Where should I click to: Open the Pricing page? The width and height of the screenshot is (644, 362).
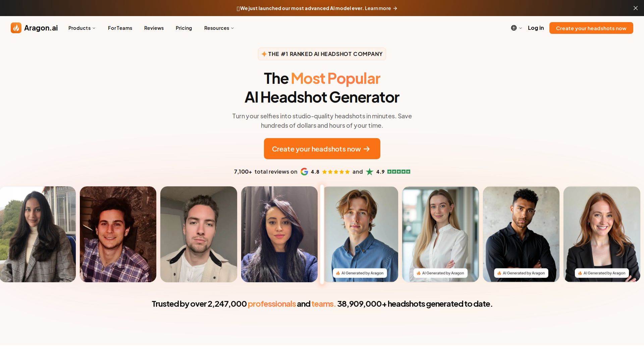pyautogui.click(x=184, y=28)
